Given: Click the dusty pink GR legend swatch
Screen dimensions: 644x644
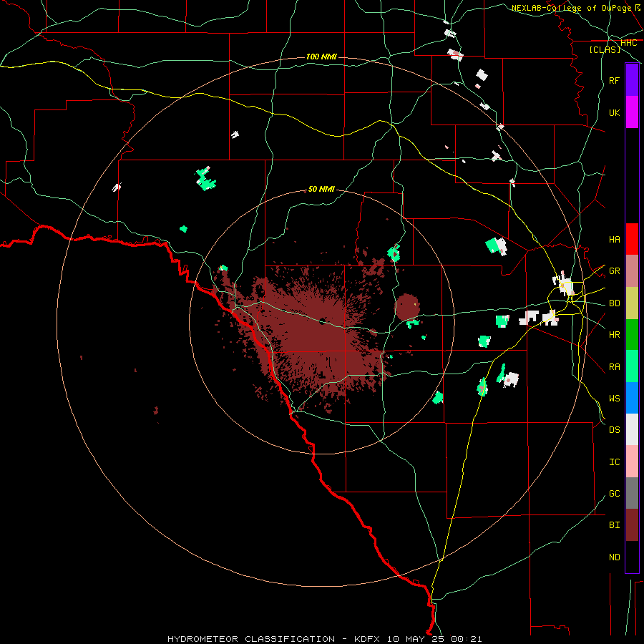Looking at the screenshot, I should click(x=632, y=271).
